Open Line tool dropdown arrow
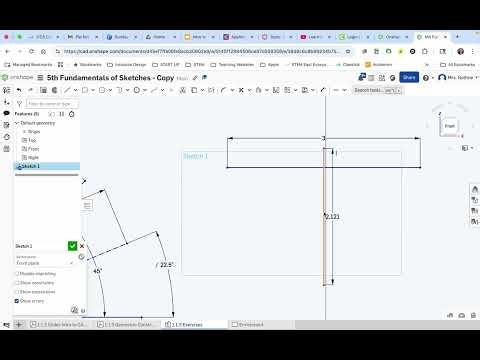The height and width of the screenshot is (360, 480). point(75,90)
